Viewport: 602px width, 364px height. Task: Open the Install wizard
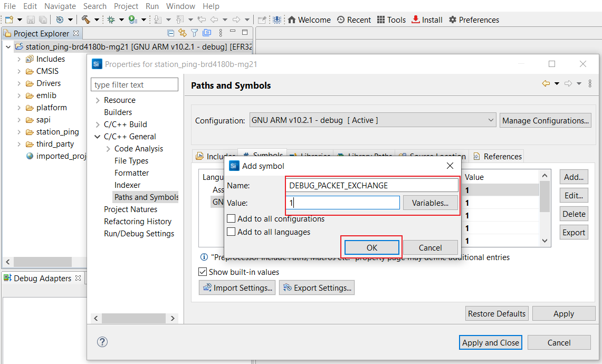pyautogui.click(x=427, y=20)
